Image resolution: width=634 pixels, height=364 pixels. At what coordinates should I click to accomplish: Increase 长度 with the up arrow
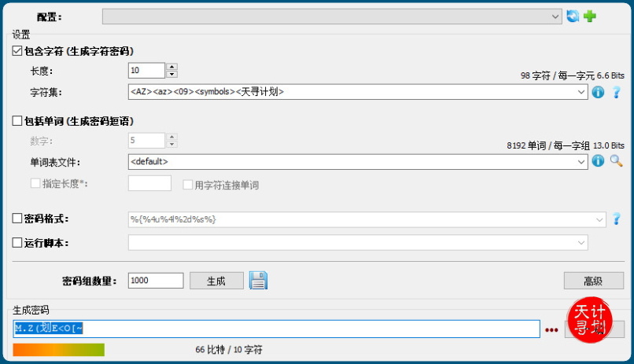click(172, 67)
